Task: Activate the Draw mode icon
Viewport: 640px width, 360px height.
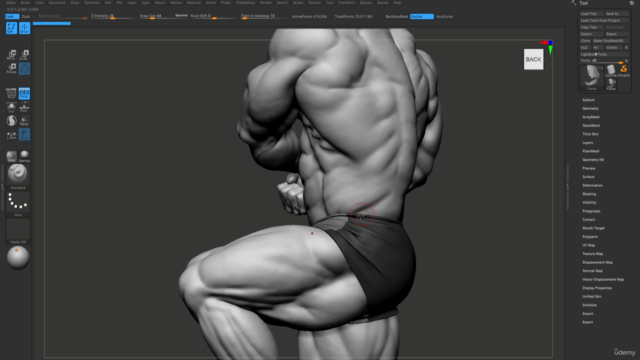Action: [24, 28]
